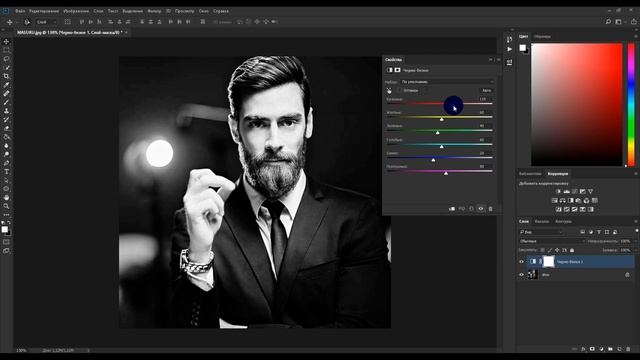640x360 pixels.
Task: Open the Layers panel flyout menu
Action: [x=636, y=222]
